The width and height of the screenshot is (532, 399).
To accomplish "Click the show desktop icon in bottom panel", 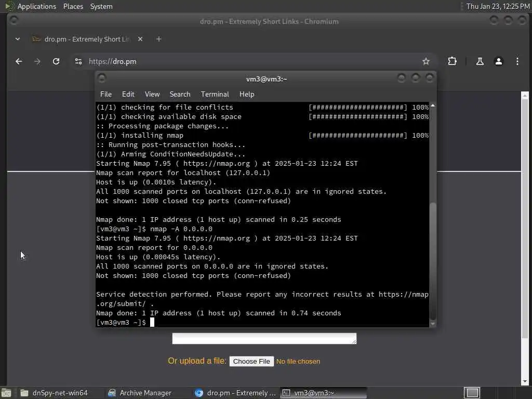I will [x=6, y=393].
